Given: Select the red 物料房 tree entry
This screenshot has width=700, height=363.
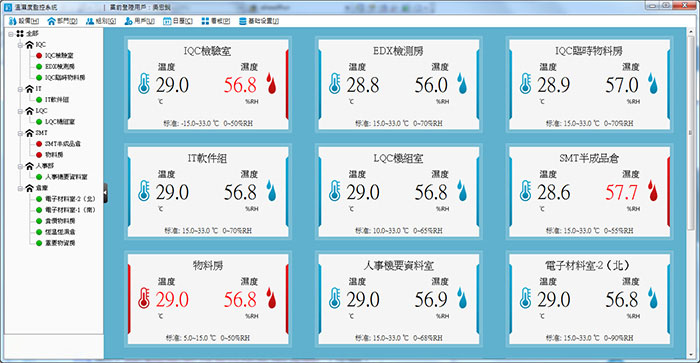Looking at the screenshot, I should pos(50,155).
